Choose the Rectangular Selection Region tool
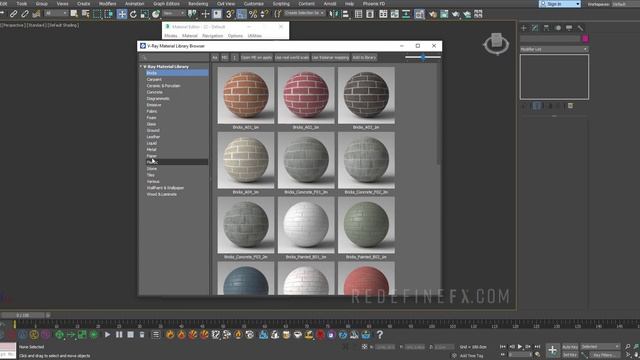The height and width of the screenshot is (360, 640). [x=97, y=14]
